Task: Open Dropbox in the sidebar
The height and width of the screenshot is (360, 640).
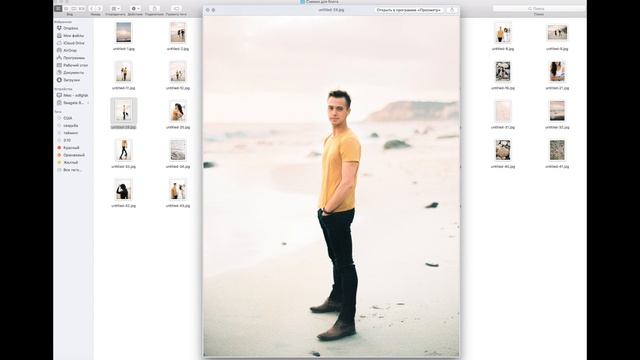Action: [68, 28]
